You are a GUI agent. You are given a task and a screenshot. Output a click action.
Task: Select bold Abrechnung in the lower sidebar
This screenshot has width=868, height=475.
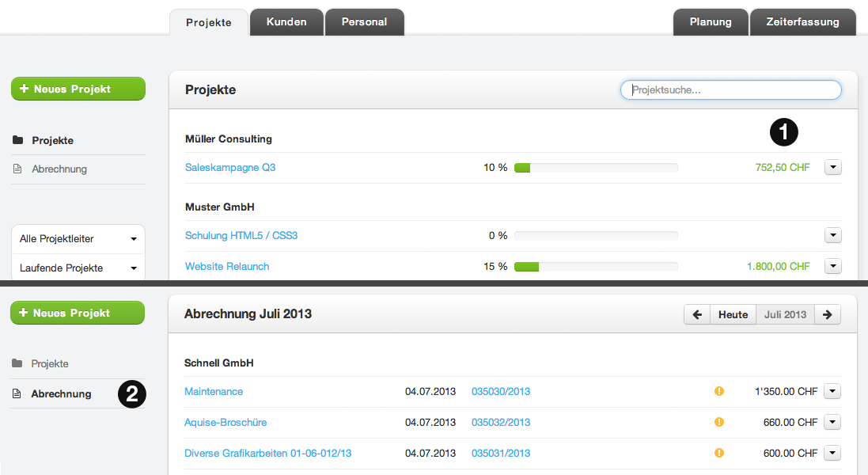pos(61,394)
